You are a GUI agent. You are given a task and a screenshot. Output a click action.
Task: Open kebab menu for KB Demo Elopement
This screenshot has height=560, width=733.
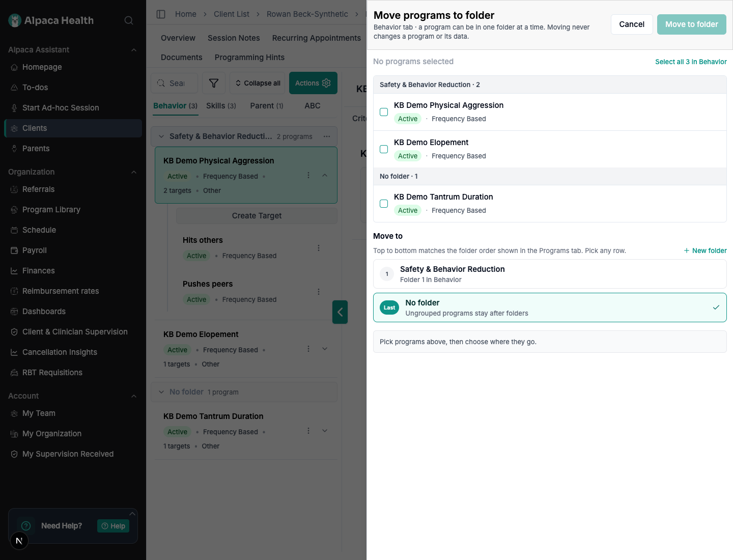[x=308, y=349]
